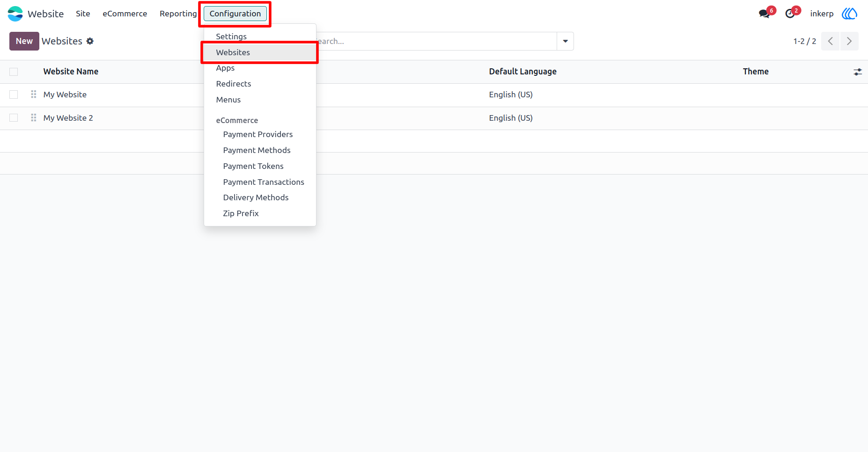Click English (US) in My Website 2 row

tap(511, 118)
